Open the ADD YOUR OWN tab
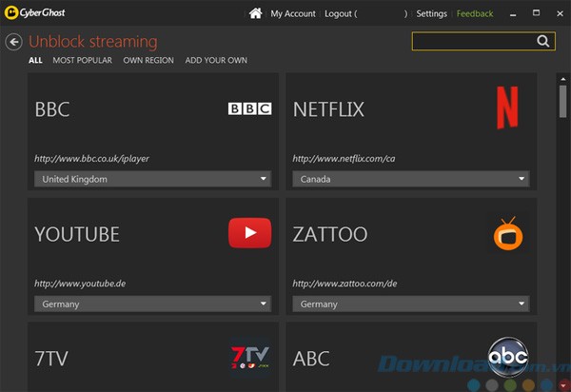 [x=216, y=61]
